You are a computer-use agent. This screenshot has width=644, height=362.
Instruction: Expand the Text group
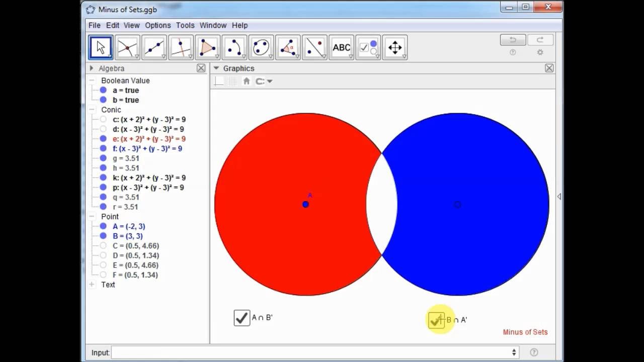pos(92,285)
